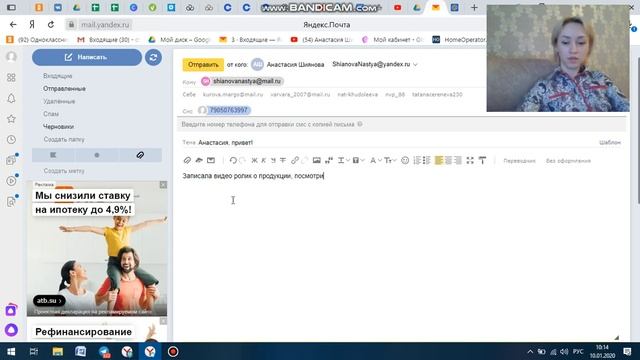Viewport: 640px width, 360px height.
Task: Open the Черновики folder
Action: (58, 127)
